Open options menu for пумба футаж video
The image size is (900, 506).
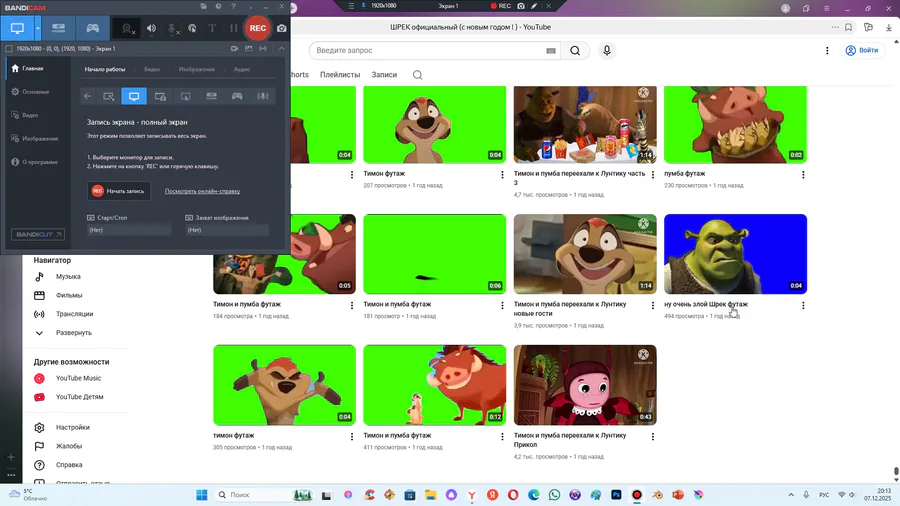click(803, 175)
